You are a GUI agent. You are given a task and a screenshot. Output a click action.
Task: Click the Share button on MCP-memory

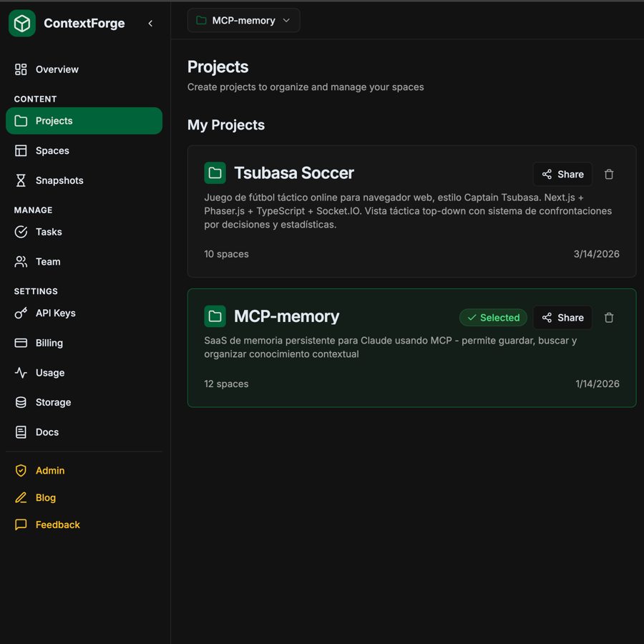click(562, 317)
